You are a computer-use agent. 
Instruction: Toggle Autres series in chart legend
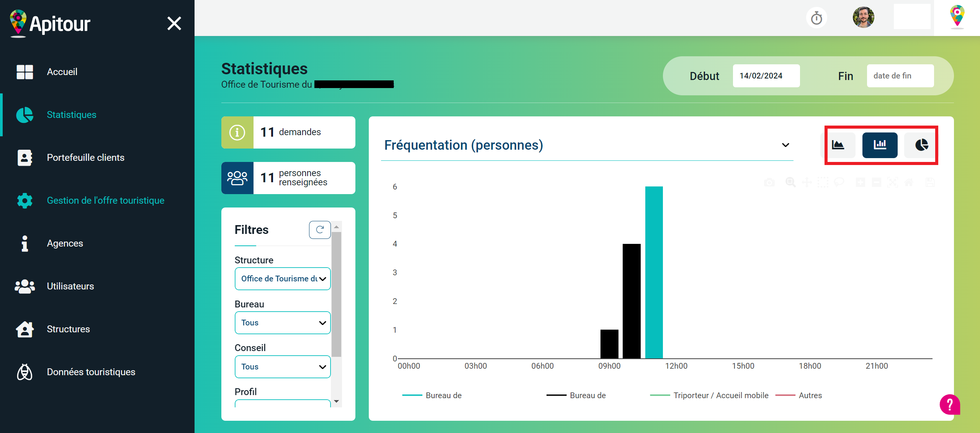click(810, 395)
